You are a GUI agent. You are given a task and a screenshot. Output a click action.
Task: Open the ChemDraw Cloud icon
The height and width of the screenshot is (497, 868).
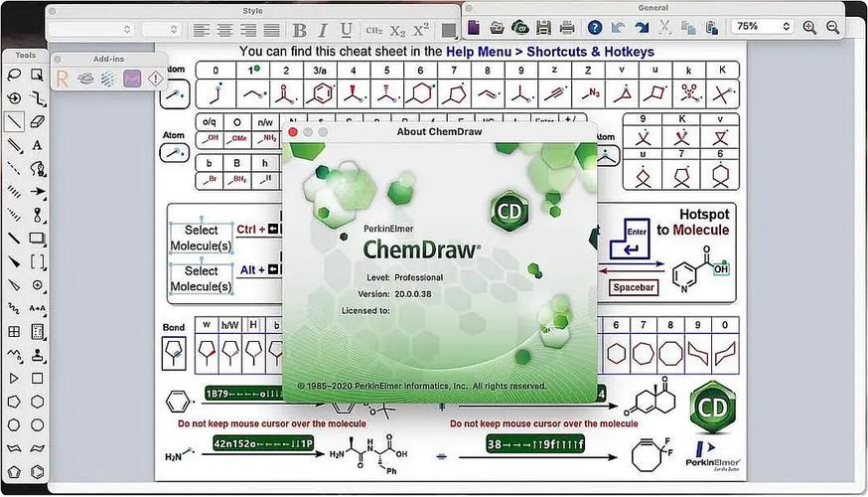point(519,27)
